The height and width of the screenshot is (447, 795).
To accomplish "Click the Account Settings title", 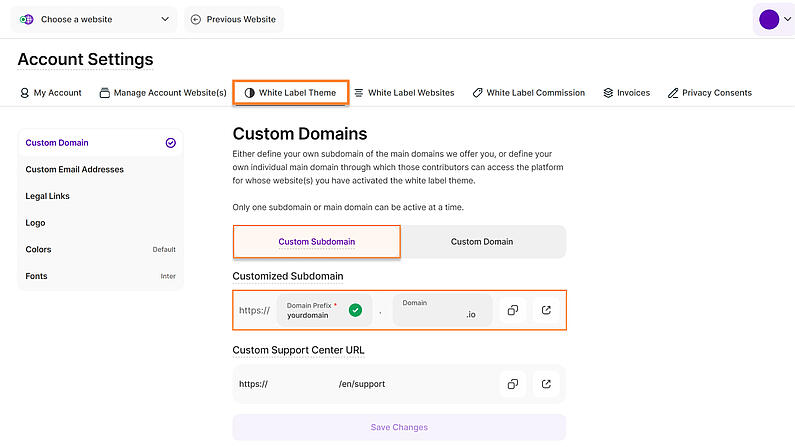I will point(85,60).
